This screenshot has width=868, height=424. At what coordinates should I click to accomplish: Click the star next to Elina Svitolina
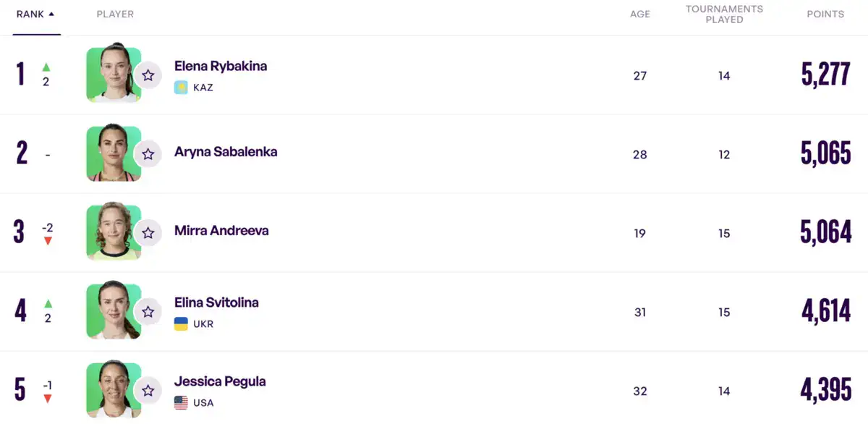pos(148,312)
